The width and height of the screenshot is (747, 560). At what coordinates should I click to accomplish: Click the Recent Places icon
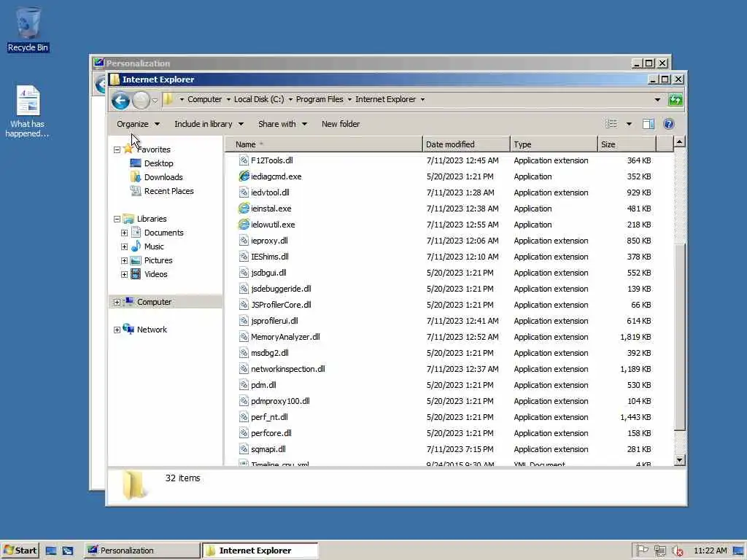point(136,191)
